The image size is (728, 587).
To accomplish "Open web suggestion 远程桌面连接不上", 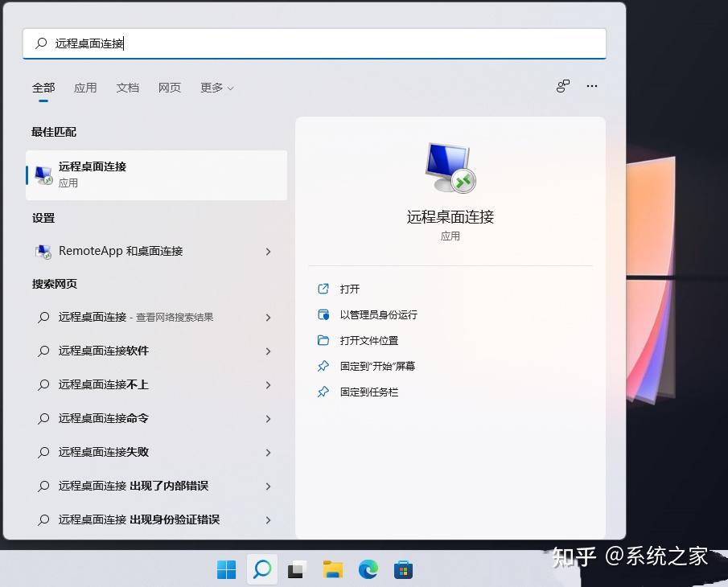I will (x=157, y=384).
